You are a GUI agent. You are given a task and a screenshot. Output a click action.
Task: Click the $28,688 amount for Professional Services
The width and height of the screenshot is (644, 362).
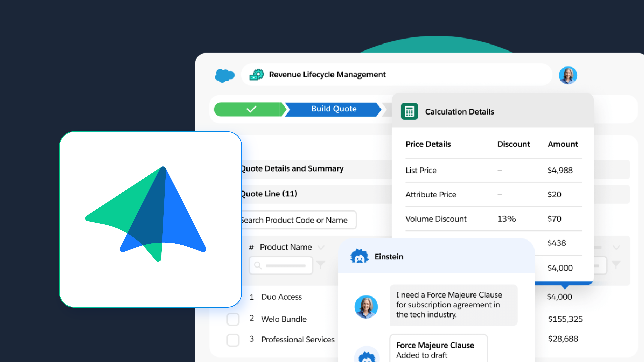(x=563, y=339)
